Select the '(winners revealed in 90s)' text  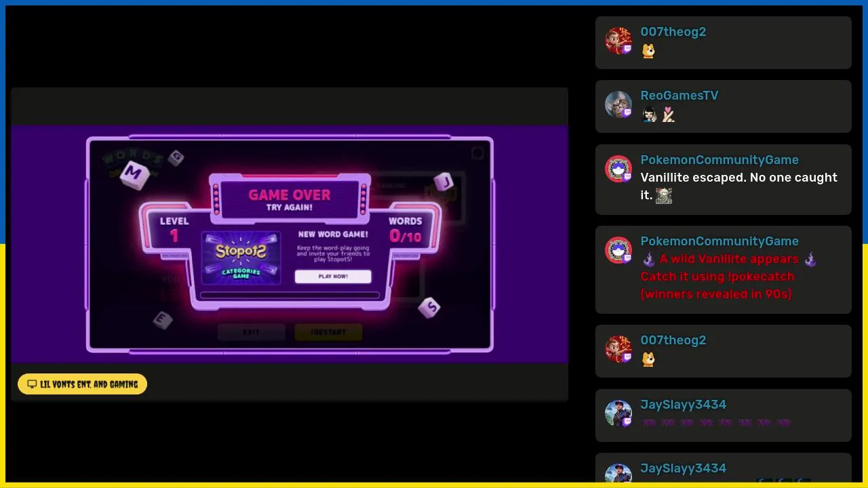[x=716, y=294]
